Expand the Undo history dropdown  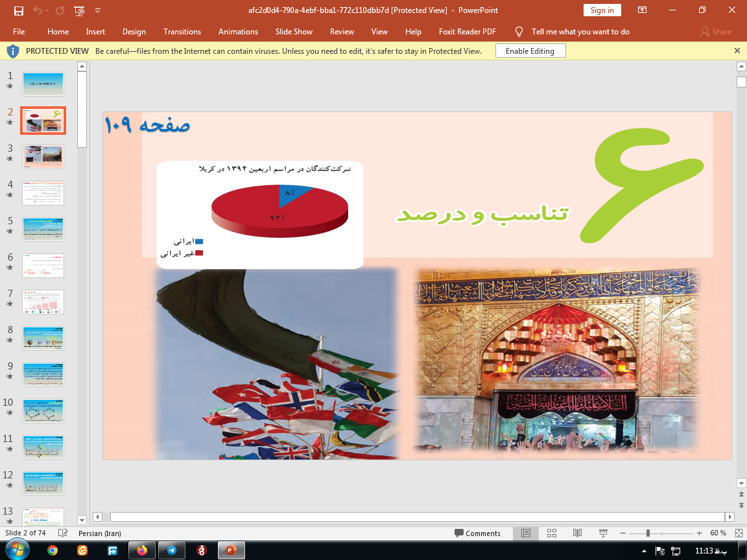[x=47, y=10]
